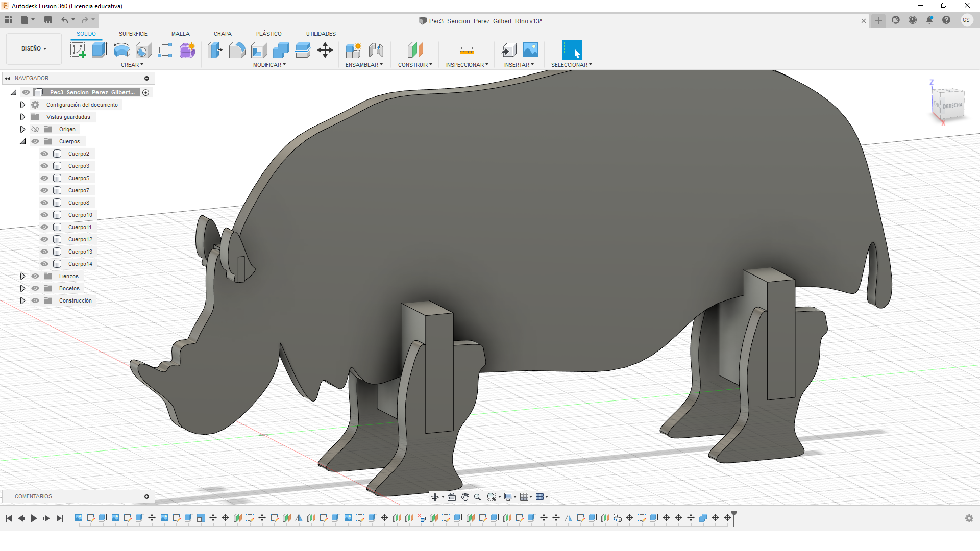
Task: Open the CONSTRUIR menu label
Action: [x=414, y=65]
